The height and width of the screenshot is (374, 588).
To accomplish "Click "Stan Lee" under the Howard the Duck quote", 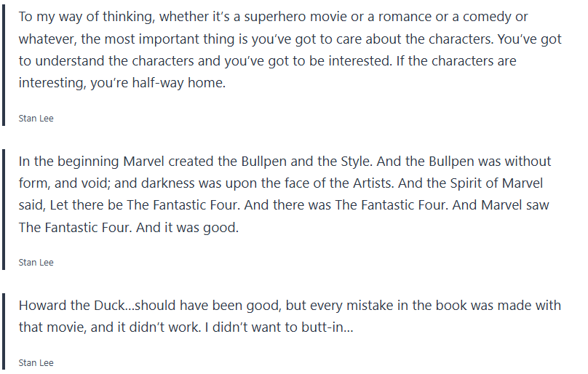I will (36, 362).
